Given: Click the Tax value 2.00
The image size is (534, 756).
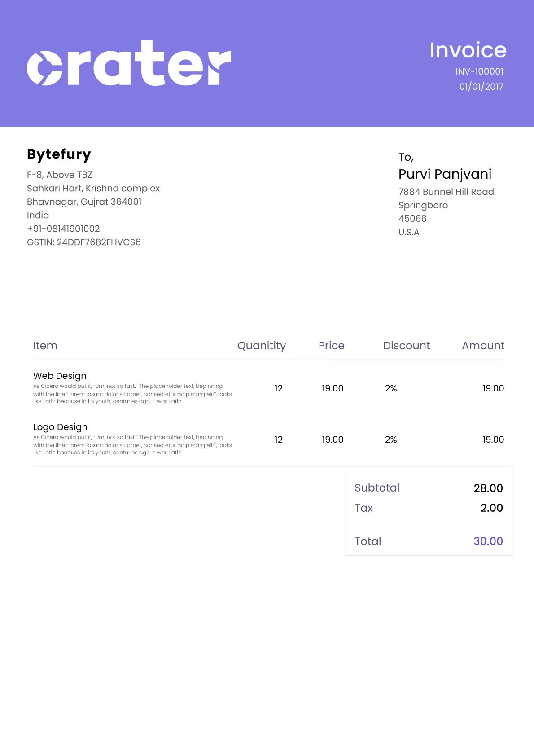Looking at the screenshot, I should coord(491,508).
